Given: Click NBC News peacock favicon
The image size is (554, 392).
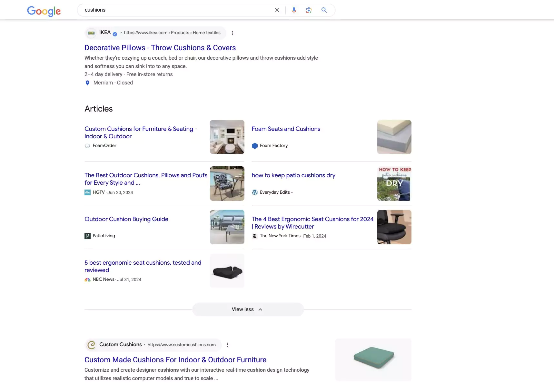Looking at the screenshot, I should click(x=87, y=279).
